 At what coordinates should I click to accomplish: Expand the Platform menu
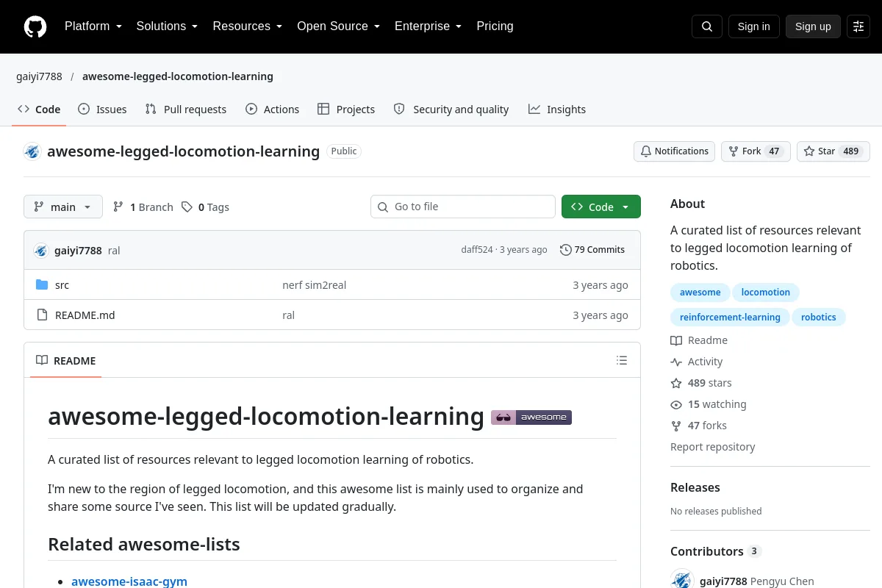(x=93, y=26)
